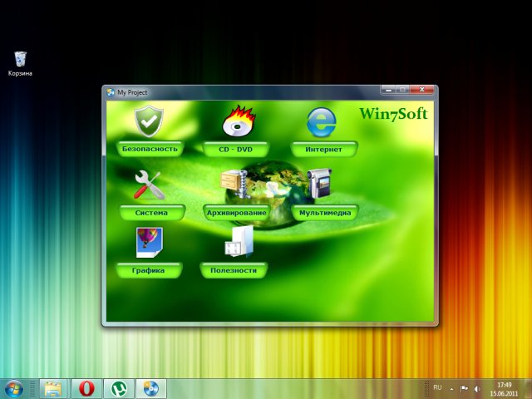Open uTorrent from the taskbar

[119, 389]
